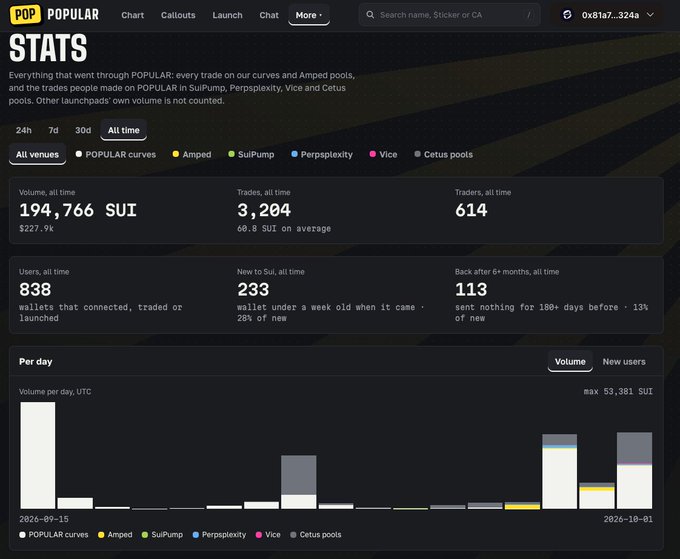Switch Per day chart to Volume
Screen dimensions: 680x559
(x=570, y=361)
